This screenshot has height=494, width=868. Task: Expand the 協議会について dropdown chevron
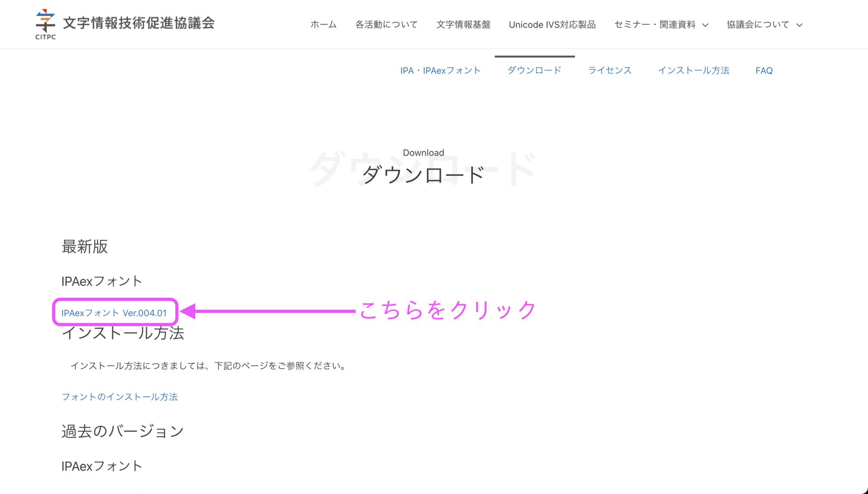point(800,25)
